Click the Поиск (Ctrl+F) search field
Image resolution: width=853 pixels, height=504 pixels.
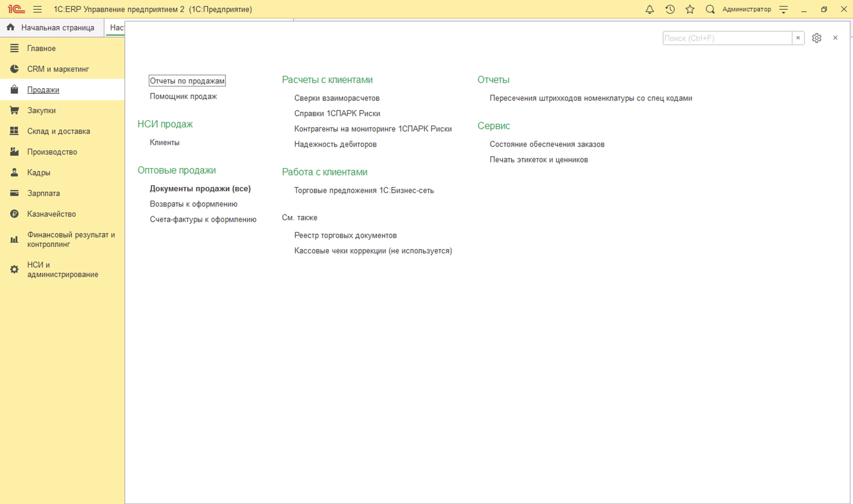point(726,38)
